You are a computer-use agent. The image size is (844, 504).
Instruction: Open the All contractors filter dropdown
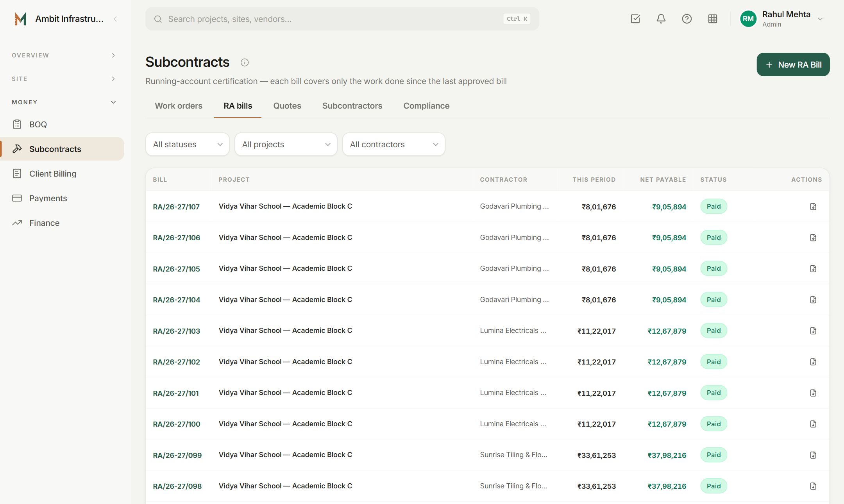(394, 144)
